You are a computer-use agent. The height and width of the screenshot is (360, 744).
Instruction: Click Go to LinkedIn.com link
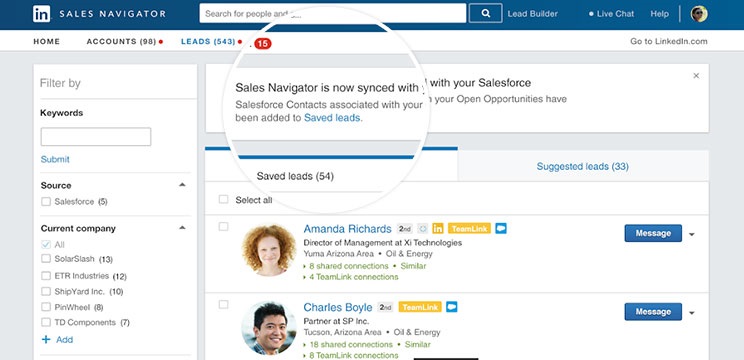click(x=669, y=41)
